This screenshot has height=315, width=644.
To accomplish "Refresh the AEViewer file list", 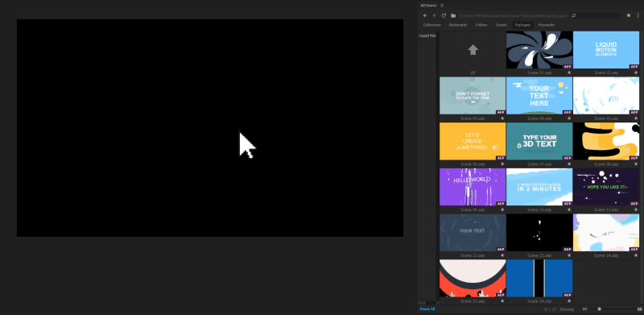I will click(444, 15).
